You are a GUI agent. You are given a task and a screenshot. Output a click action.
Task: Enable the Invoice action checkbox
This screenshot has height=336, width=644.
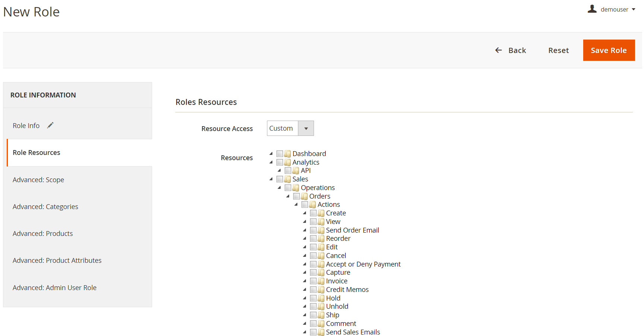(313, 281)
